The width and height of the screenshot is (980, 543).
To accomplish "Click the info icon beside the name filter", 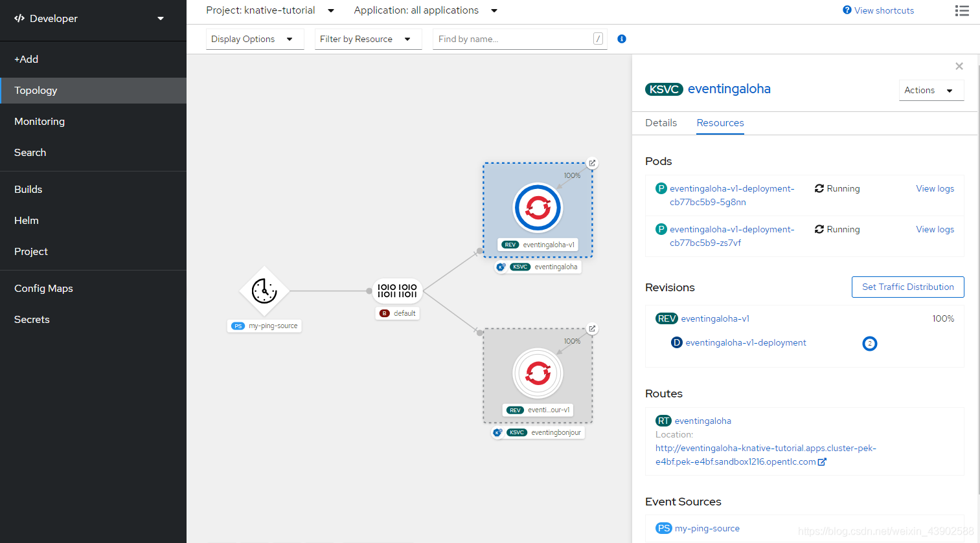I will point(622,39).
